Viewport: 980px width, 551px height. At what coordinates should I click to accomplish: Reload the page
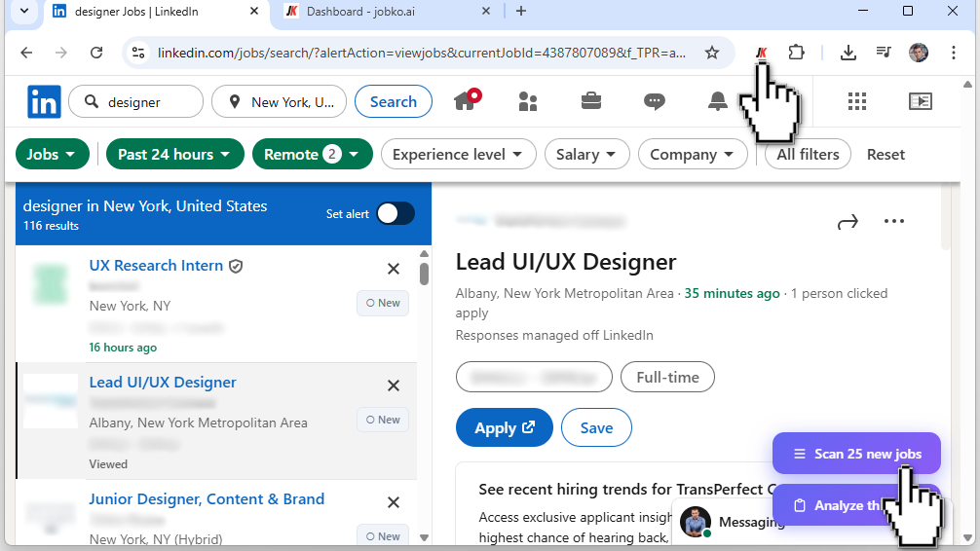pyautogui.click(x=96, y=53)
